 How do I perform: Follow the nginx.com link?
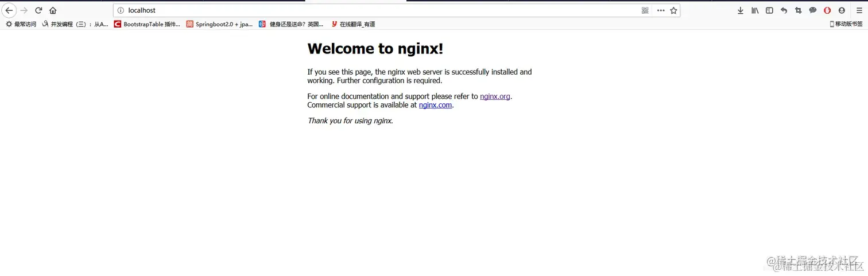tap(435, 105)
